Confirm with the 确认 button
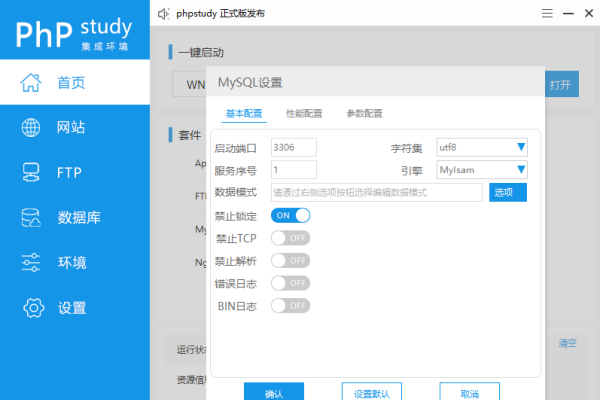 click(x=274, y=392)
